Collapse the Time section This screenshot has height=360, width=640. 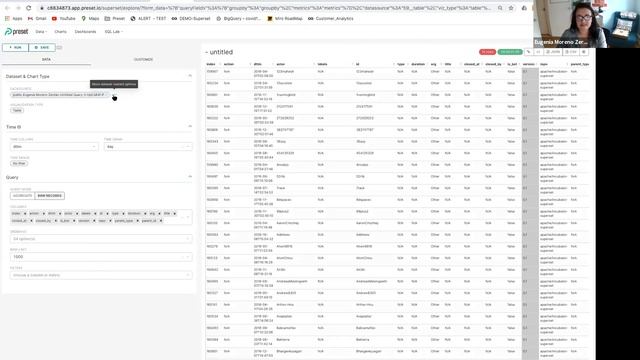190,127
